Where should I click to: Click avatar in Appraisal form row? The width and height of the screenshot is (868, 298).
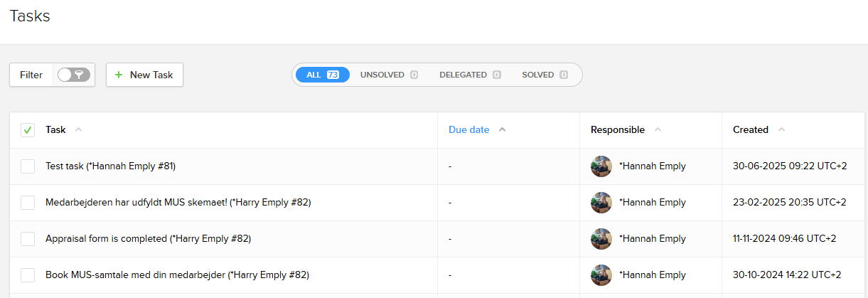(601, 239)
